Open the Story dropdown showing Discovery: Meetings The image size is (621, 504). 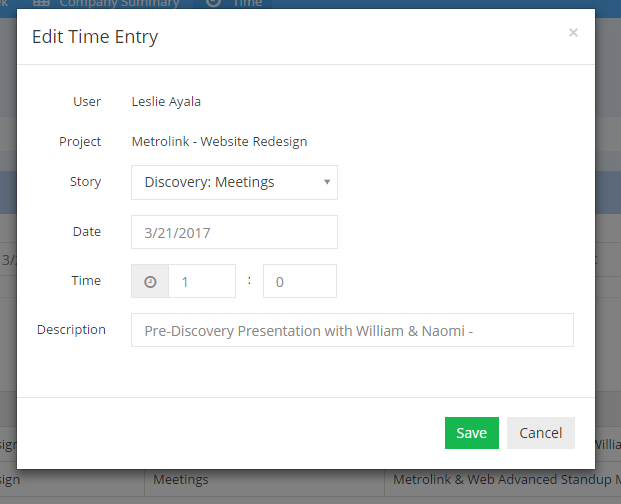coord(234,182)
